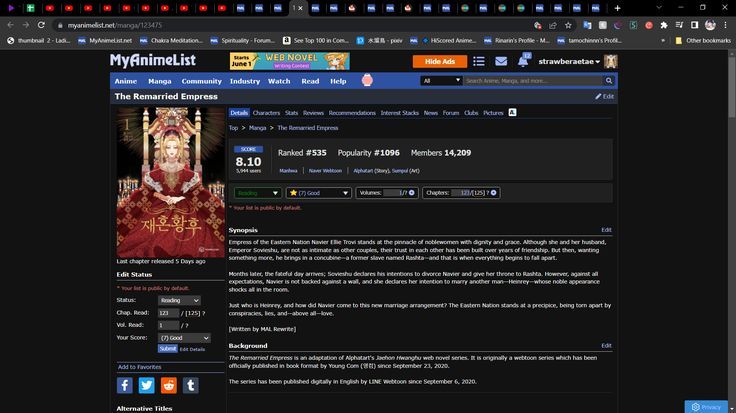The image size is (736, 413).
Task: Open the Watch menu
Action: click(279, 81)
